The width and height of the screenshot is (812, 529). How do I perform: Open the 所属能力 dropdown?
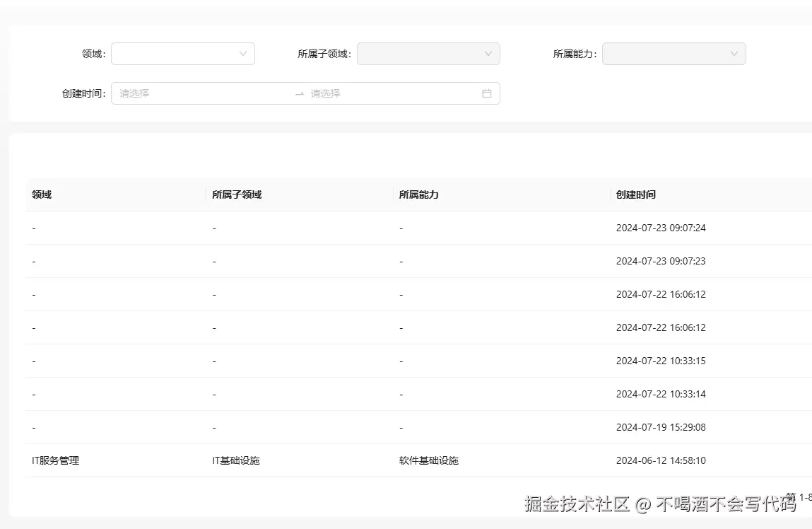673,54
